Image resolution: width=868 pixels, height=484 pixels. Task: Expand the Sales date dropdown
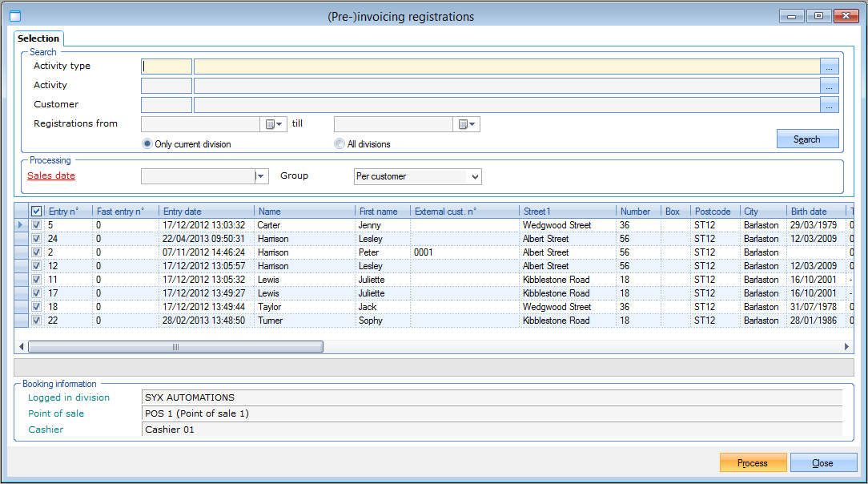[261, 176]
